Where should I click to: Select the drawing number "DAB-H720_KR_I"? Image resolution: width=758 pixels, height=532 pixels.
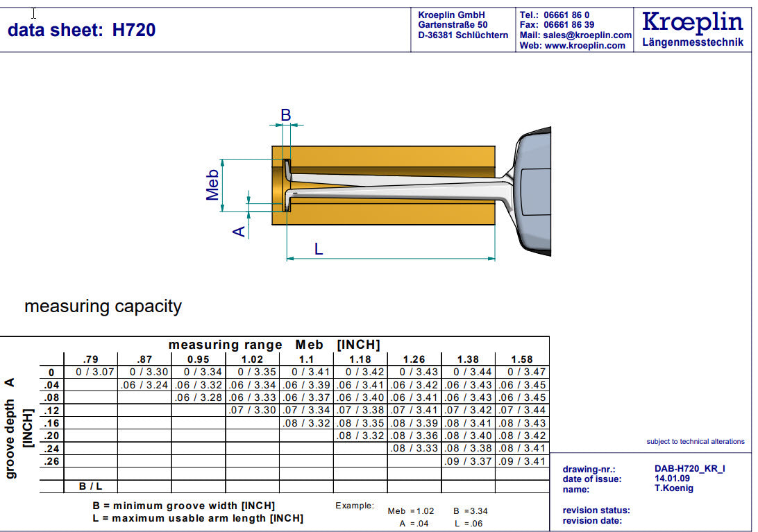(689, 469)
